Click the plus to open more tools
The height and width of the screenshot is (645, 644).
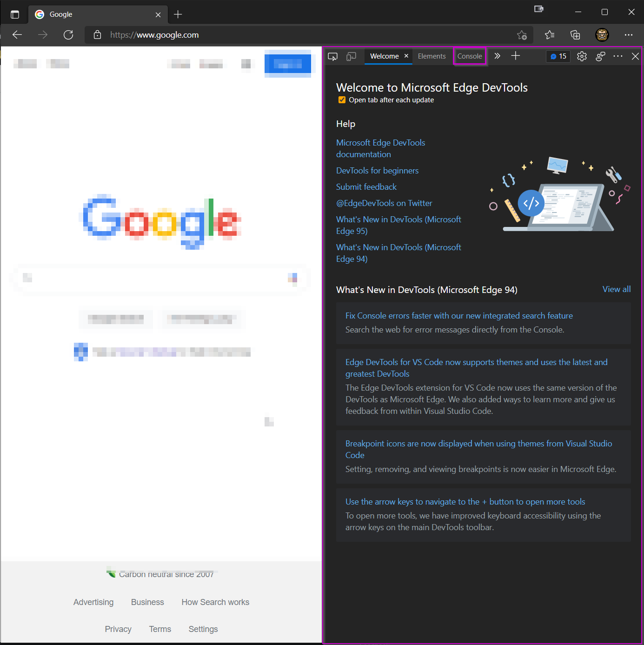point(515,56)
